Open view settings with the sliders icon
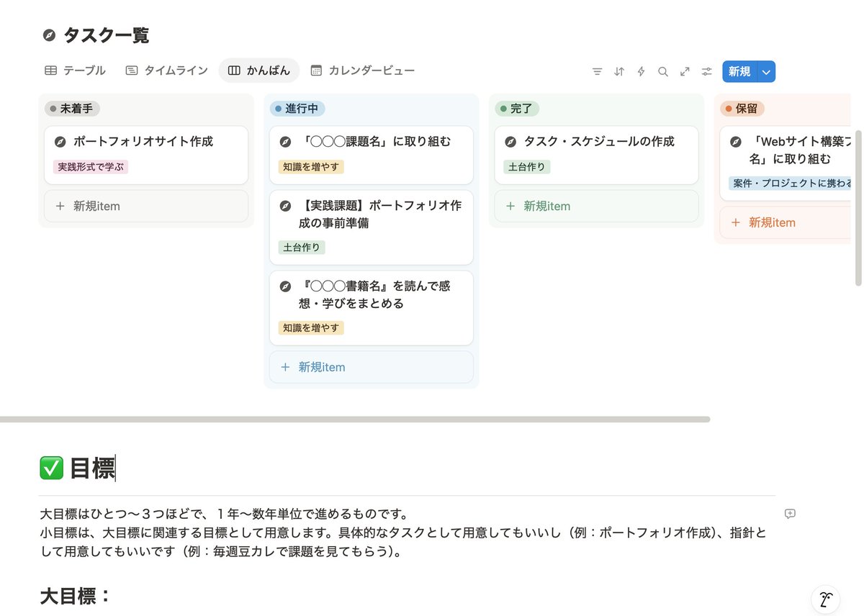The width and height of the screenshot is (864, 616). (x=706, y=71)
